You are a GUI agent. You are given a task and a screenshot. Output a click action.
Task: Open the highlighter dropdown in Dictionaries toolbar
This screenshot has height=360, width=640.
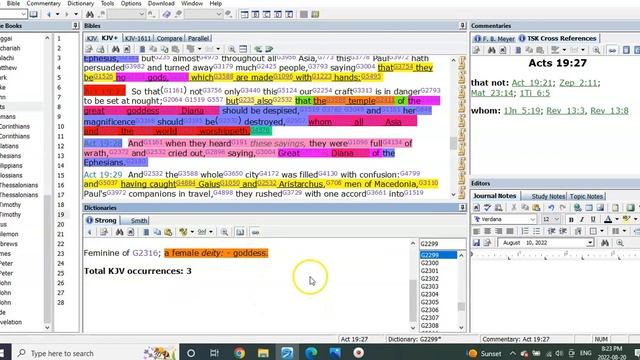click(192, 232)
